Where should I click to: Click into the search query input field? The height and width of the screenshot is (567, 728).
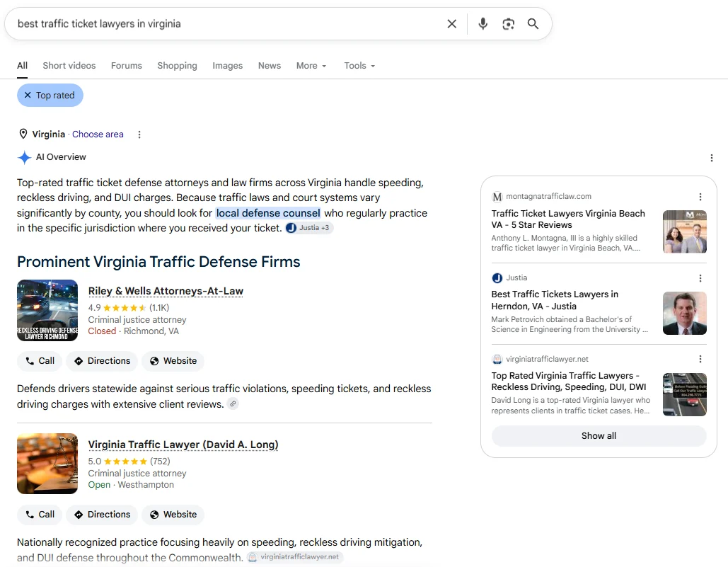[228, 23]
